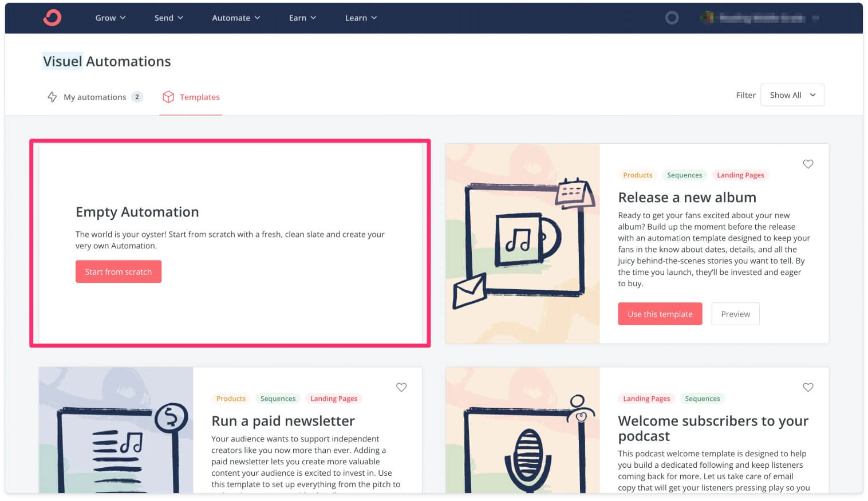
Task: Switch to My automations tab
Action: [x=95, y=97]
